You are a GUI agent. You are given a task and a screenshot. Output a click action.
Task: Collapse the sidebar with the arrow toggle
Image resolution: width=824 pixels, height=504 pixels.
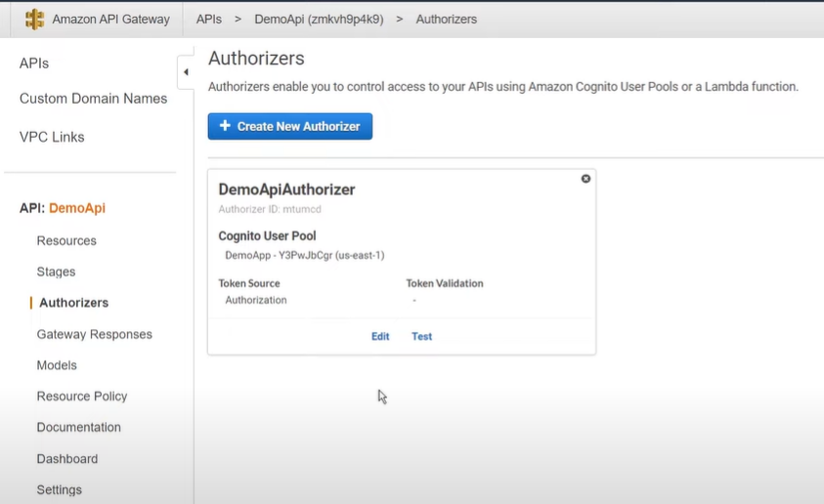pos(186,72)
